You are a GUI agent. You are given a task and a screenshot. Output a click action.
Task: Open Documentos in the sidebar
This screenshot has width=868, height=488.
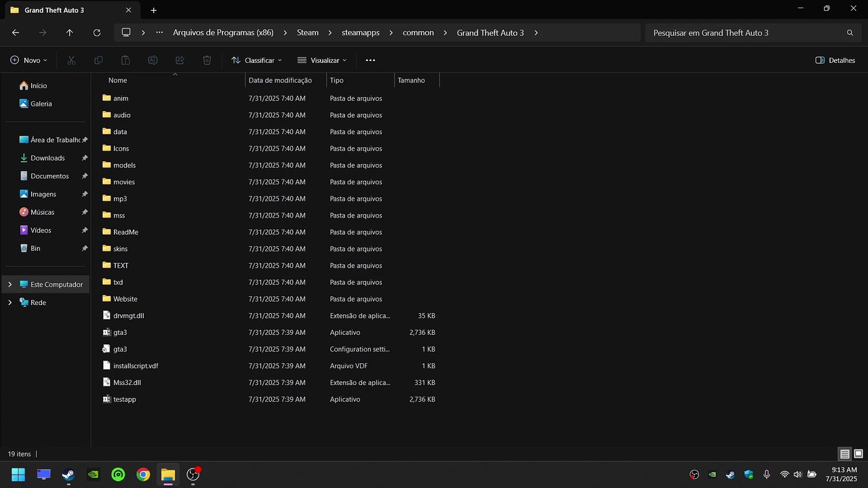click(x=50, y=176)
